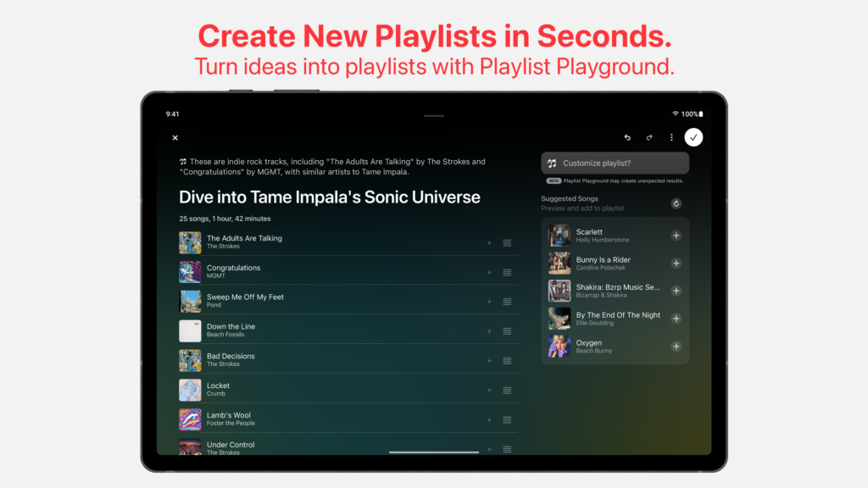868x488 pixels.
Task: Click plus icon on Lamb's Wool
Action: click(489, 420)
